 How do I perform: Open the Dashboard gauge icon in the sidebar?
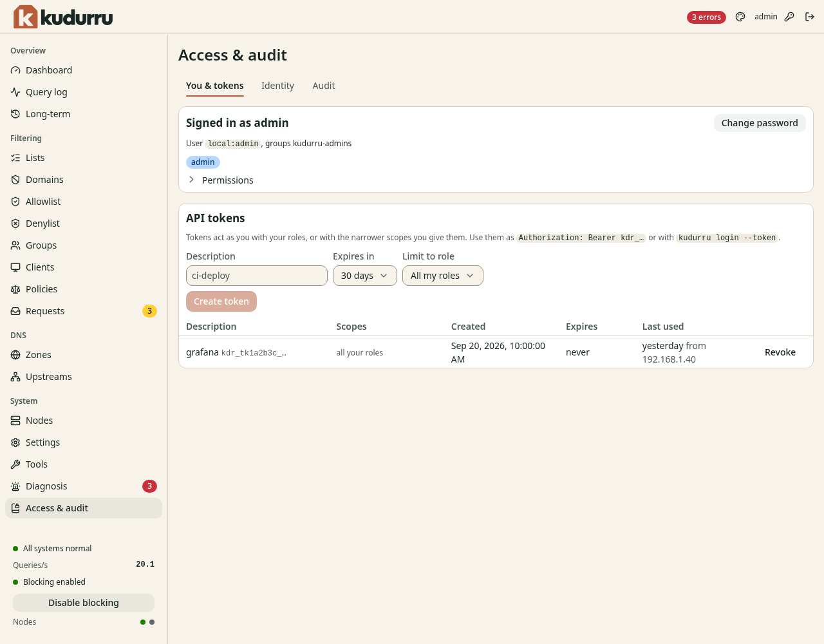(x=15, y=70)
